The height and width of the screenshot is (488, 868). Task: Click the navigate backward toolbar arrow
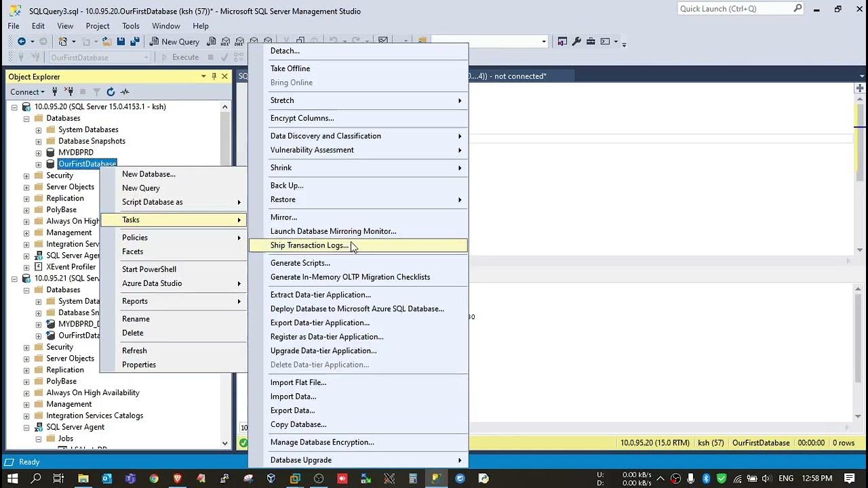[x=22, y=41]
